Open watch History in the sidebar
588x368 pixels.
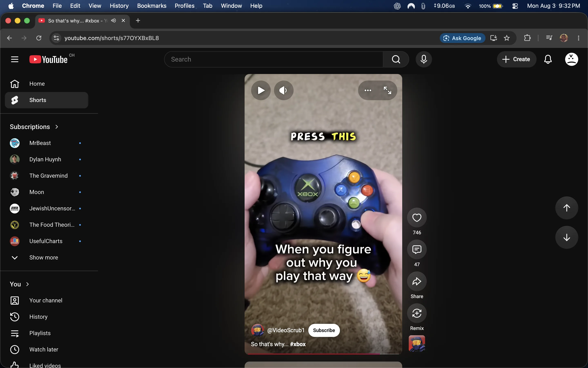click(x=46, y=317)
